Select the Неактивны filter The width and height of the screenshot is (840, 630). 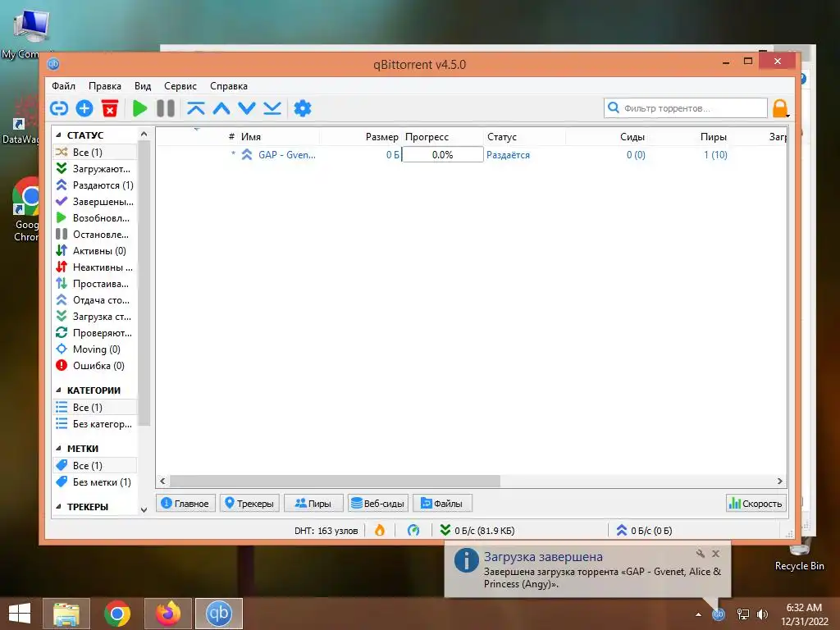[x=95, y=267]
